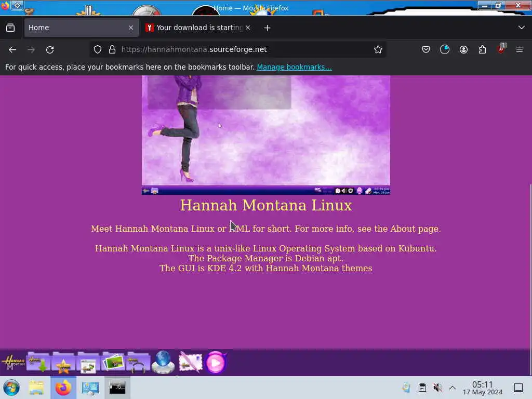Open window menu icon in title bar
The image size is (532, 399).
tap(17, 5)
